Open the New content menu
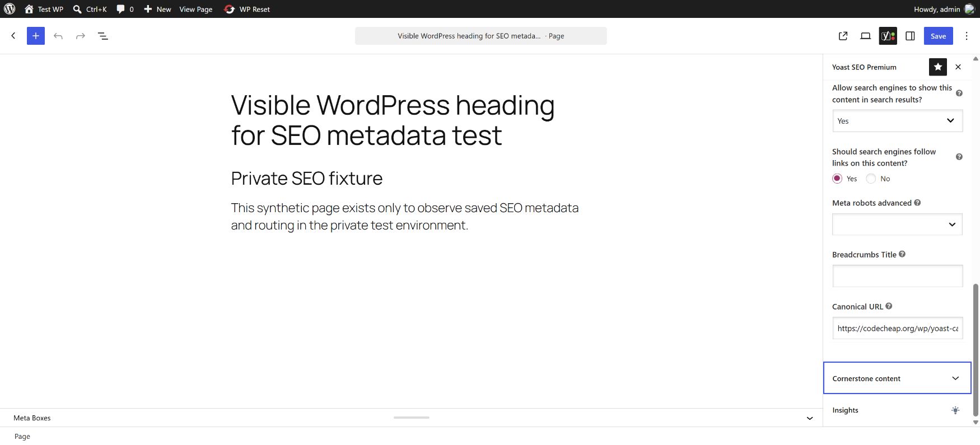Screen dimensions: 980x445 [157, 9]
